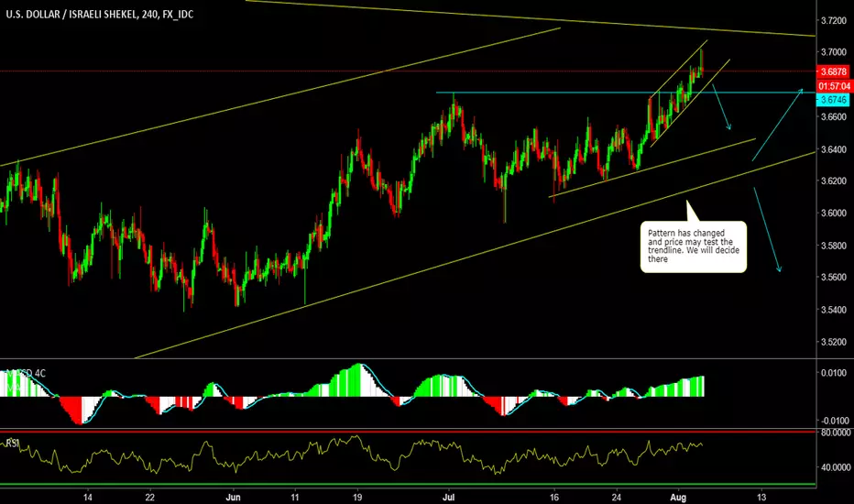Click the 3.5600 price axis value
The width and height of the screenshot is (854, 504).
[833, 278]
